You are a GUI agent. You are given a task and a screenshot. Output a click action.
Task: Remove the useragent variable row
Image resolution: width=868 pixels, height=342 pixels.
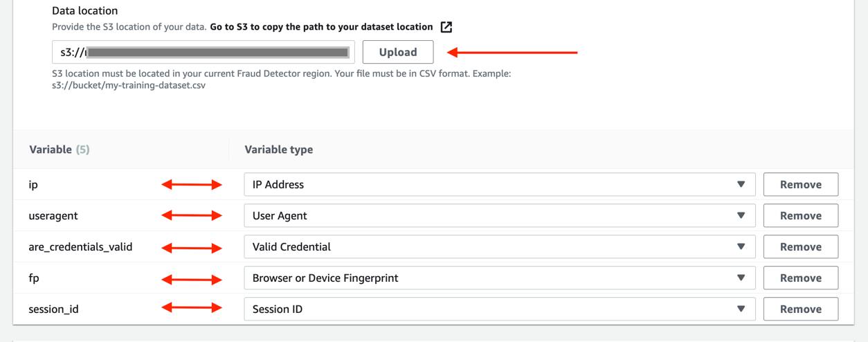(800, 216)
